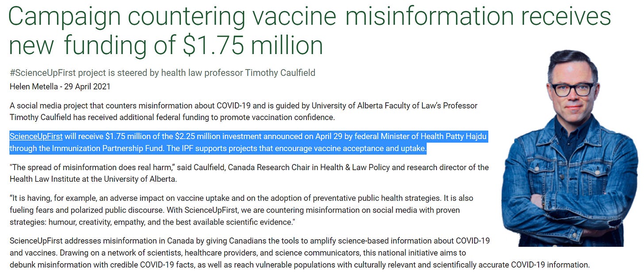Open the underlined ScienceUpFirst link
Screen dimensions: 644x276
click(x=36, y=136)
